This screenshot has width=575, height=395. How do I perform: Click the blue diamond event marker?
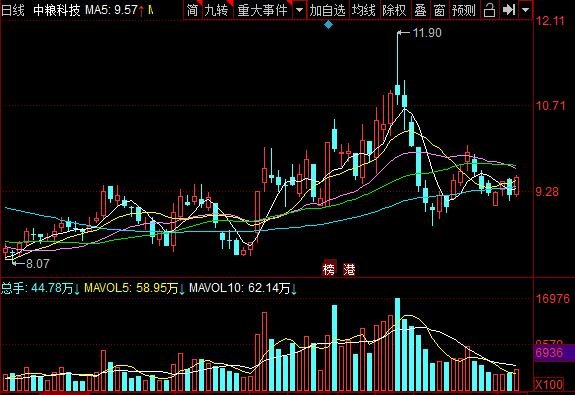click(x=329, y=25)
